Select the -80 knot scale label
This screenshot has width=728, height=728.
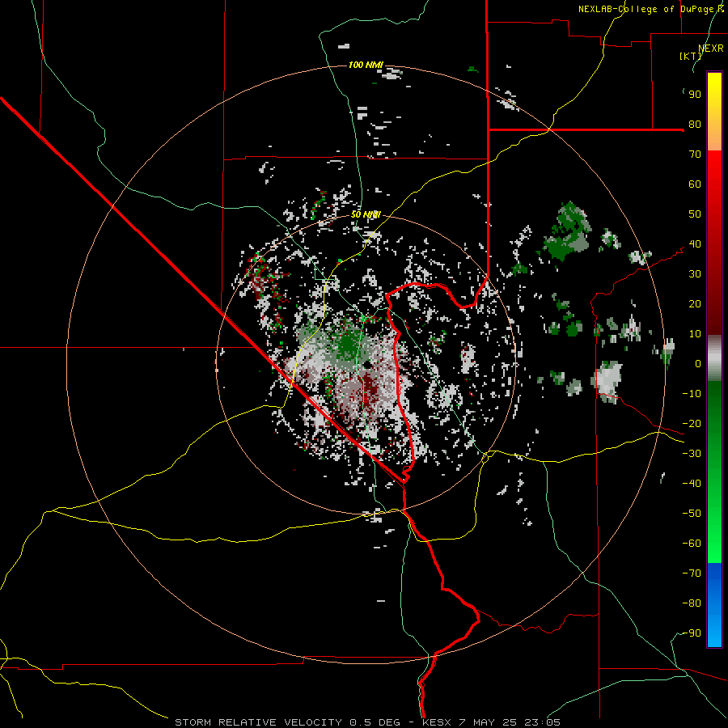(x=692, y=603)
